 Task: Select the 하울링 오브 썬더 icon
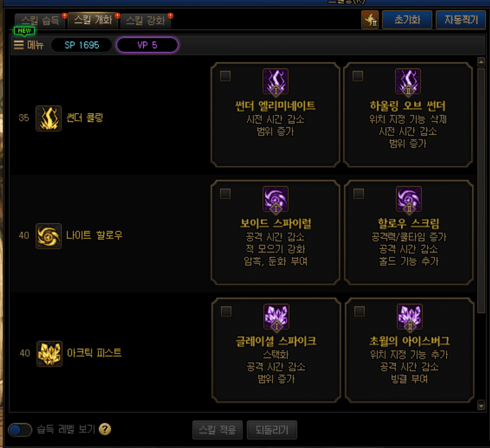pos(408,81)
